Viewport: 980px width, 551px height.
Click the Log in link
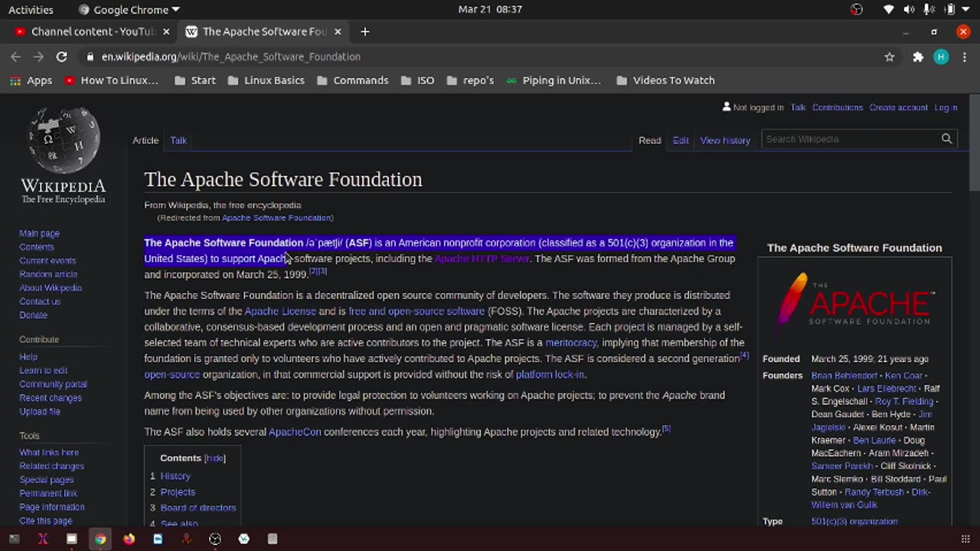tap(946, 108)
